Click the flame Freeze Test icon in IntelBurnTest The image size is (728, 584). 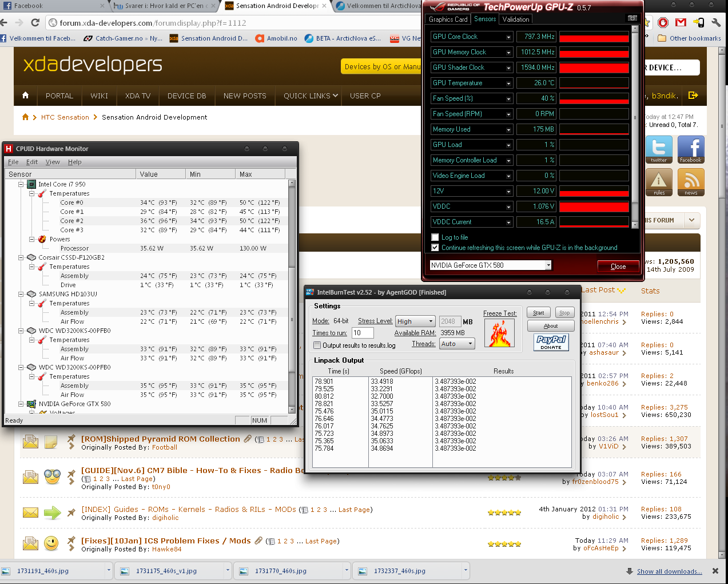click(499, 333)
